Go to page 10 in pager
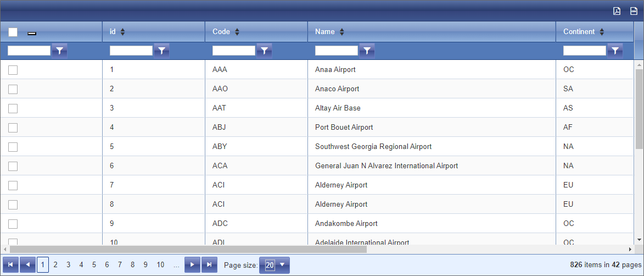Image resolution: width=644 pixels, height=276 pixels. [x=160, y=265]
